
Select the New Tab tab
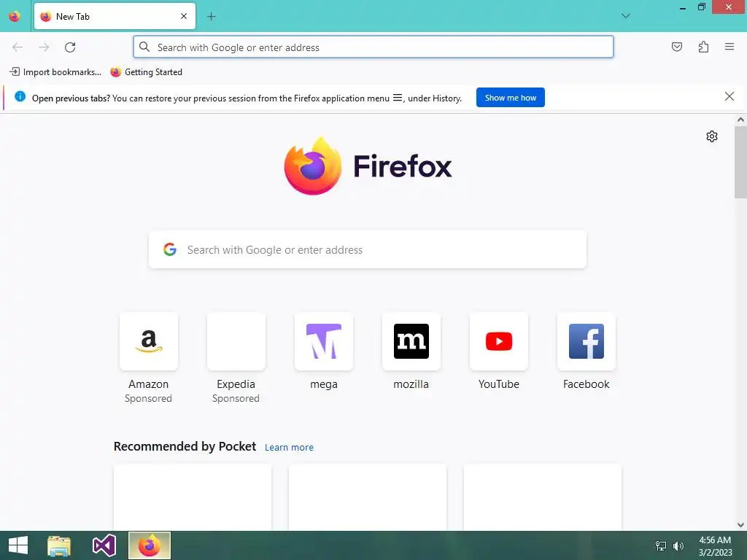[x=115, y=16]
